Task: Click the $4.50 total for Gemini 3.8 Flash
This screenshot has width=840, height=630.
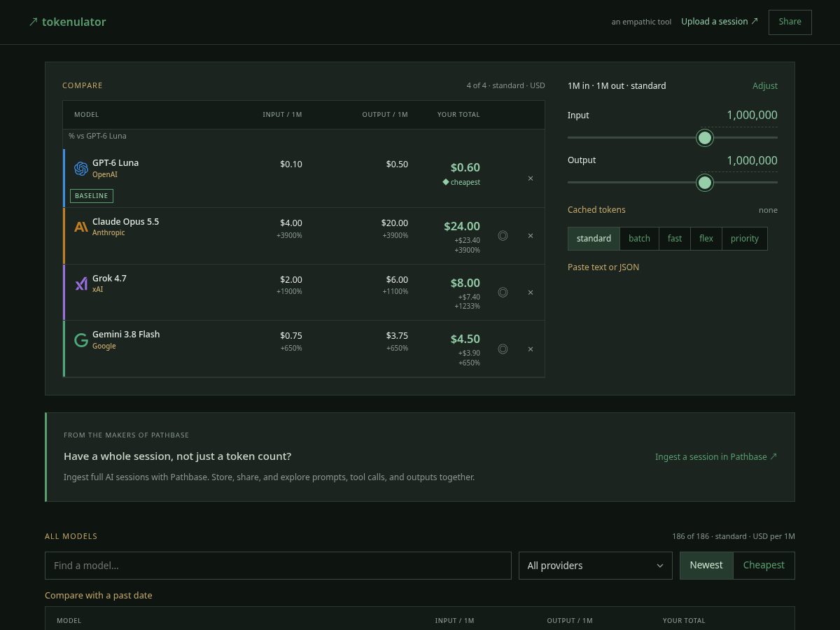Action: click(x=465, y=339)
